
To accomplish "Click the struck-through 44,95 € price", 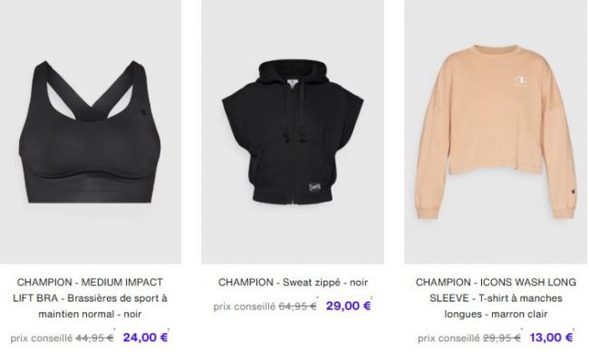I will pos(94,338).
